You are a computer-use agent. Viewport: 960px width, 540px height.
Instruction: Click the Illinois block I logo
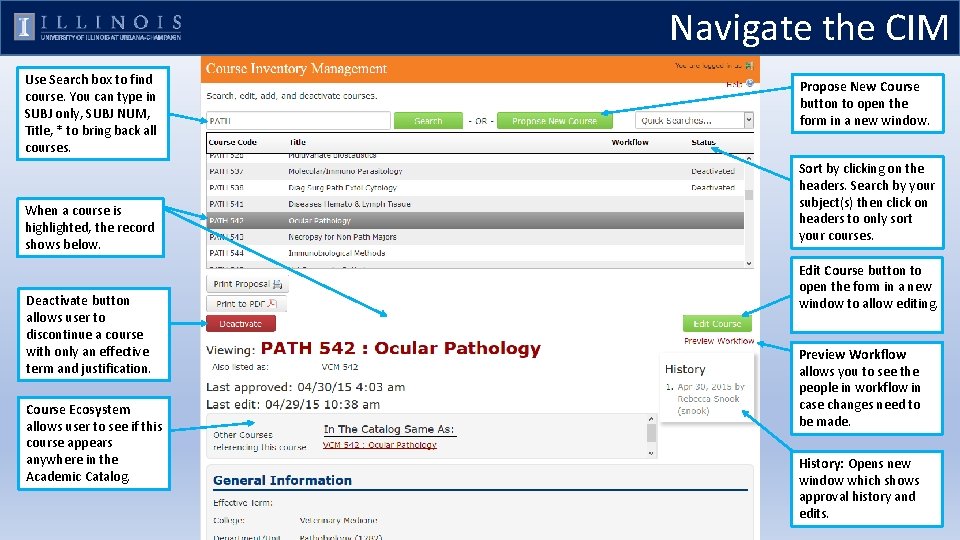(x=24, y=28)
